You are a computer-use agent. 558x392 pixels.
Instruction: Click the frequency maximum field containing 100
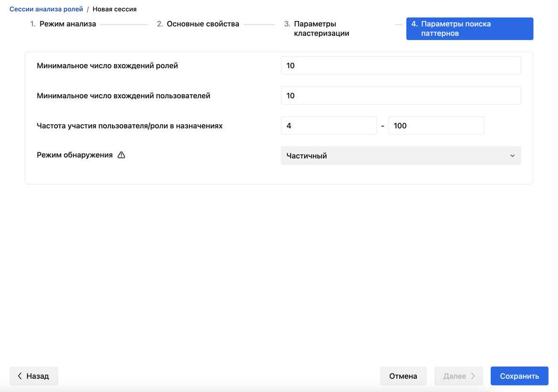pyautogui.click(x=436, y=125)
